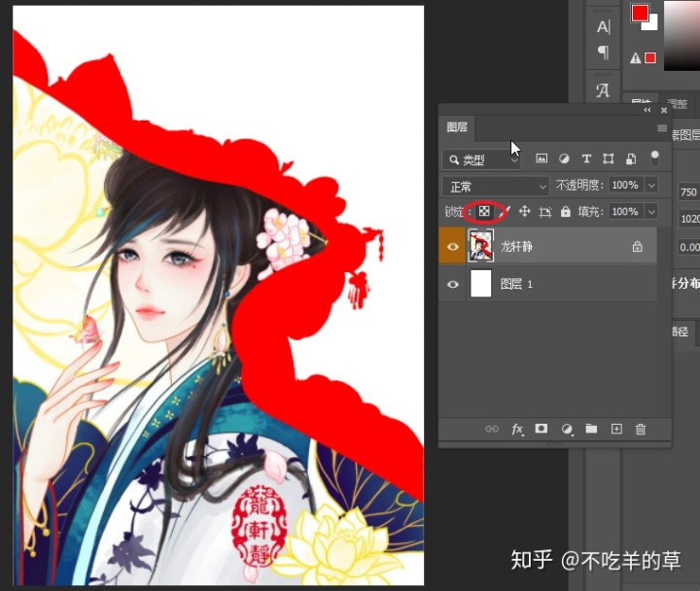700x591 pixels.
Task: Pick a color in the color field
Action: point(682,35)
